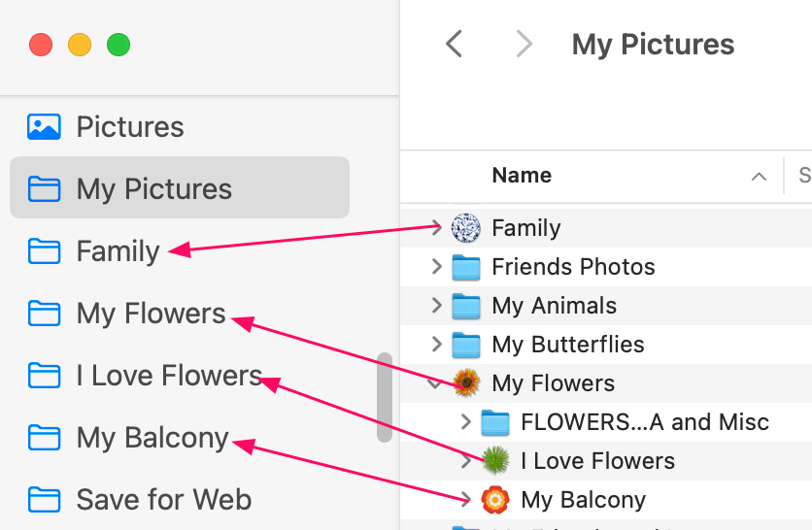This screenshot has height=530, width=812.
Task: Go back with the back arrow
Action: coord(454,44)
